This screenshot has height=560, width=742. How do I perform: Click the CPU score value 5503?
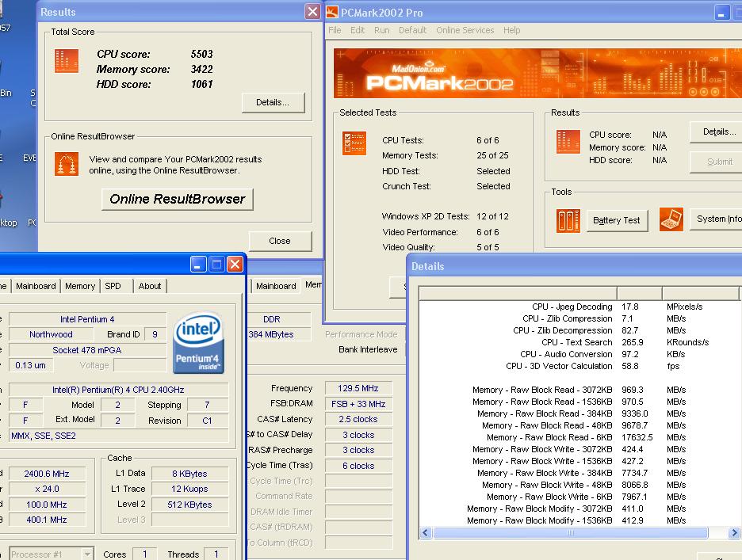(202, 54)
